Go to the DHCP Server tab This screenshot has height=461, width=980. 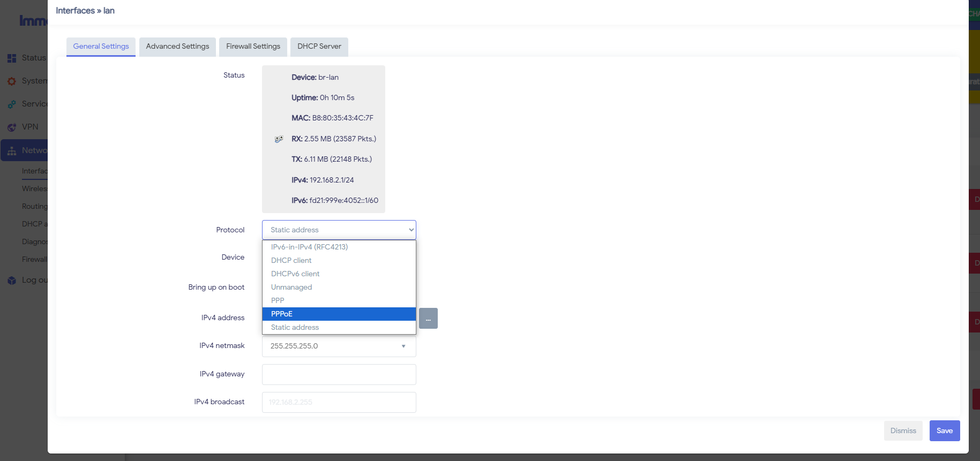pos(319,47)
